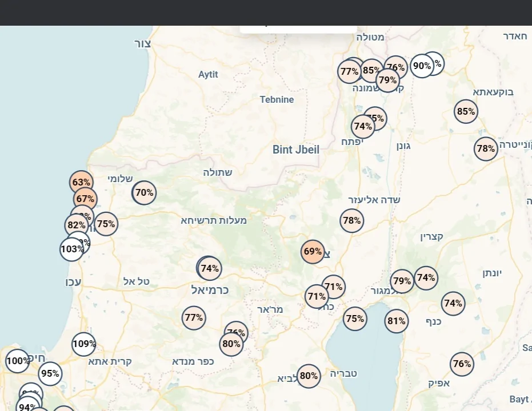Open the 100% marker near Haifa
The image size is (532, 411).
click(x=17, y=361)
